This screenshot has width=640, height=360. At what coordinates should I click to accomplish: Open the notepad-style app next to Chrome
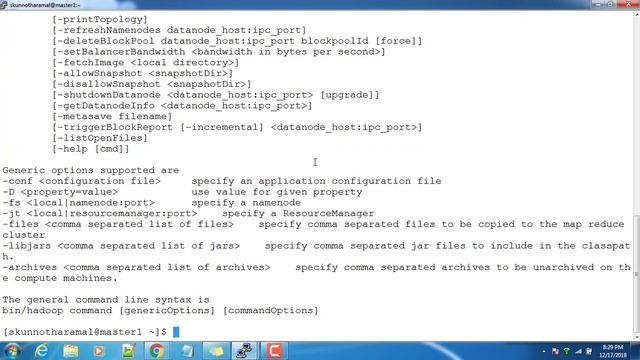click(187, 351)
